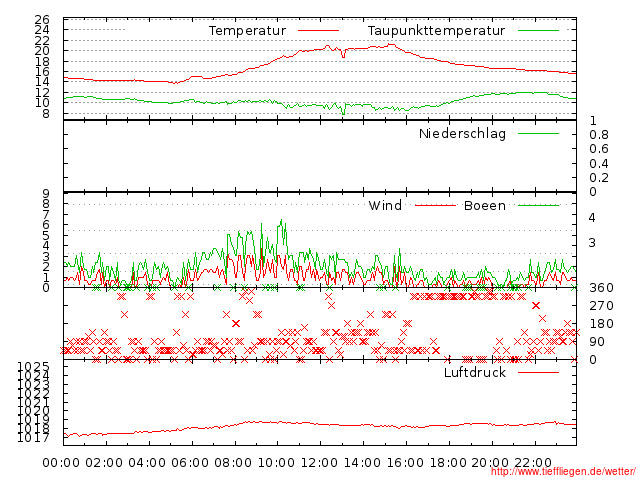
Task: Click the 06:00 time axis label
Action: (190, 463)
